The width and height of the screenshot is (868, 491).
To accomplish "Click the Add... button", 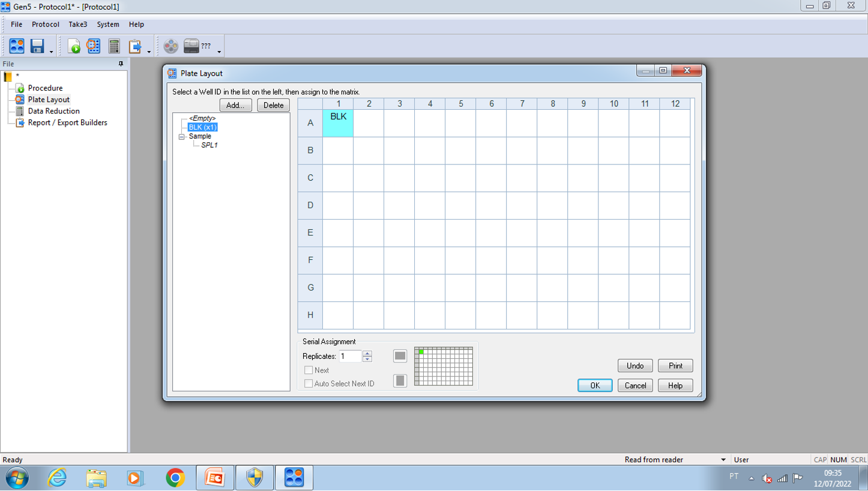I will click(235, 105).
